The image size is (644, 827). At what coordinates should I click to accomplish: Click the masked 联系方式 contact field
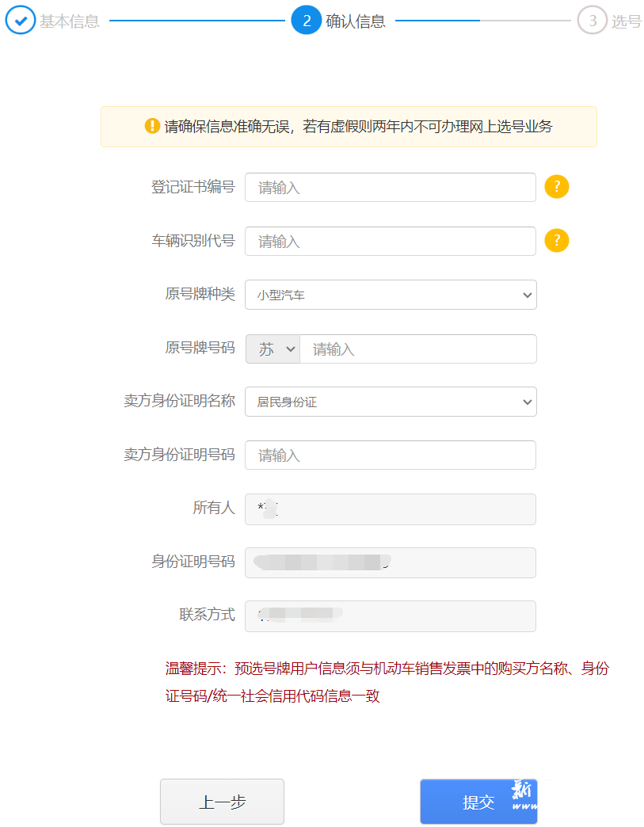pyautogui.click(x=390, y=615)
